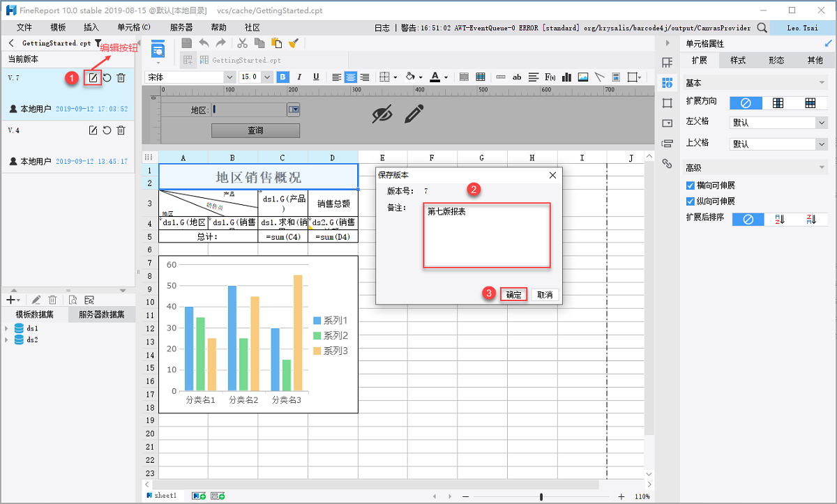837x504 pixels.
Task: Select ascending A-Z sort after expansion
Action: pos(780,220)
